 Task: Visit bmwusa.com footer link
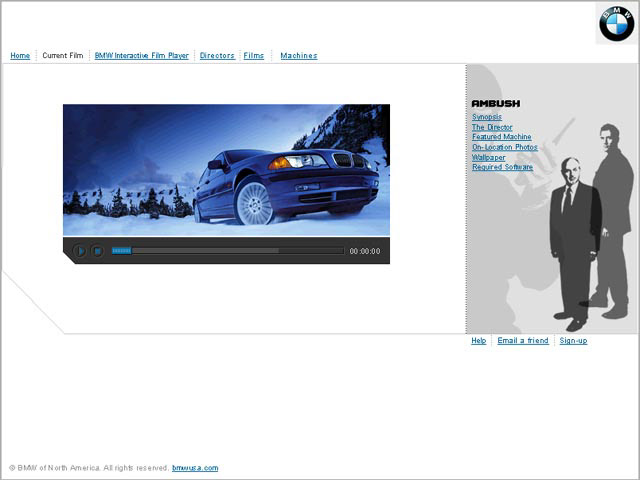pyautogui.click(x=195, y=468)
